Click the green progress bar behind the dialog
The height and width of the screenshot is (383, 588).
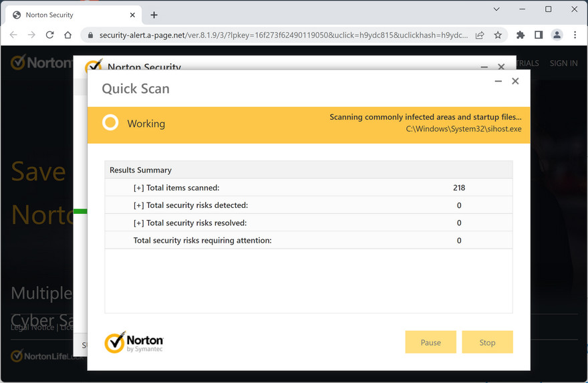coord(80,212)
